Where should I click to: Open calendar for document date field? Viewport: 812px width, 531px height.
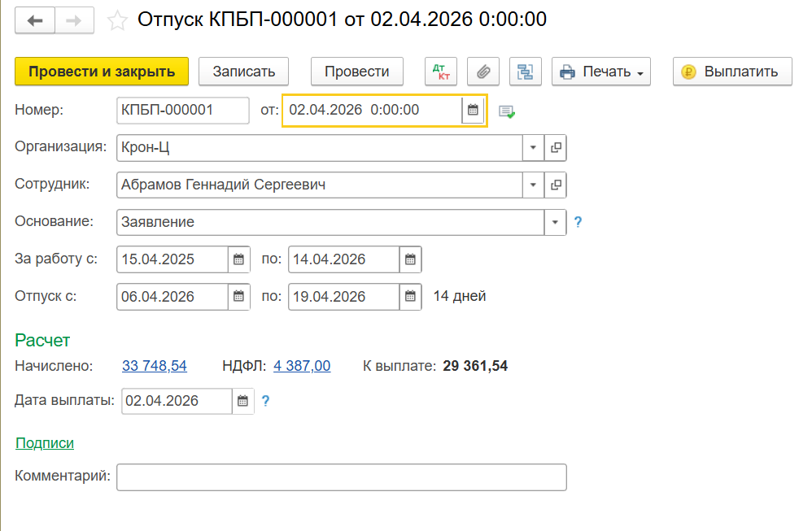[473, 111]
